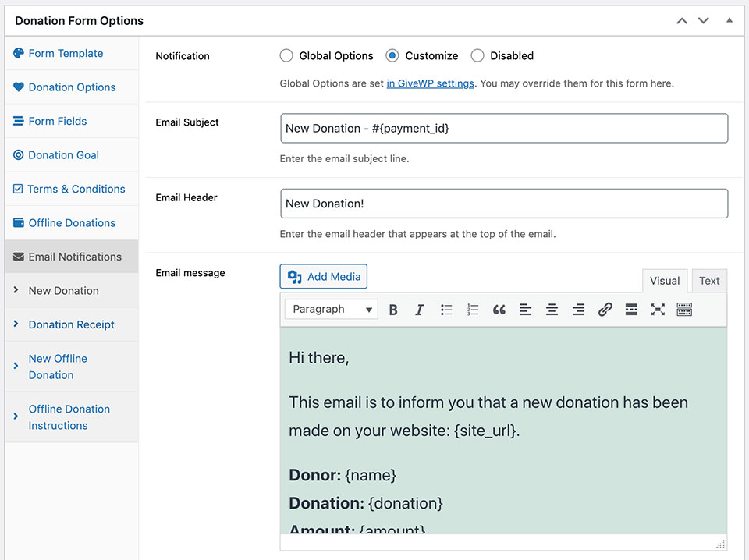This screenshot has height=560, width=749.
Task: Apply blockquote formatting
Action: click(499, 310)
